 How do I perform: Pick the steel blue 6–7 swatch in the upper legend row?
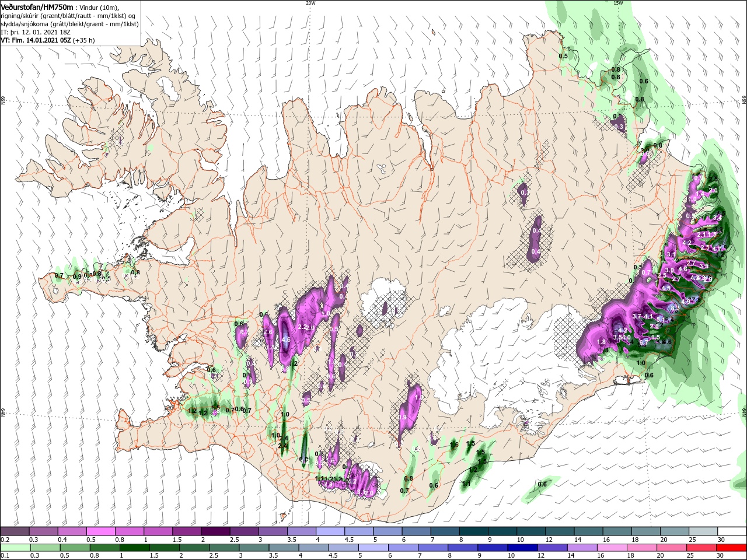pyautogui.click(x=416, y=531)
